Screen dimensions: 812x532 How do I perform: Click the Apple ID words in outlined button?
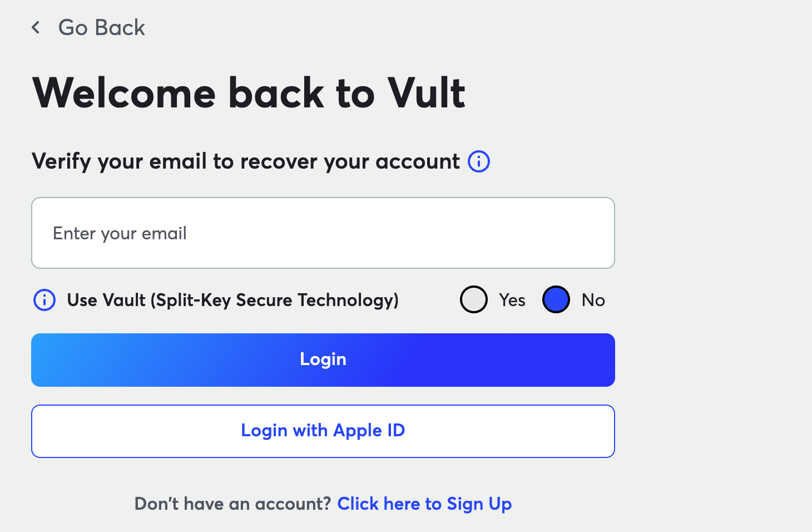[x=369, y=431]
